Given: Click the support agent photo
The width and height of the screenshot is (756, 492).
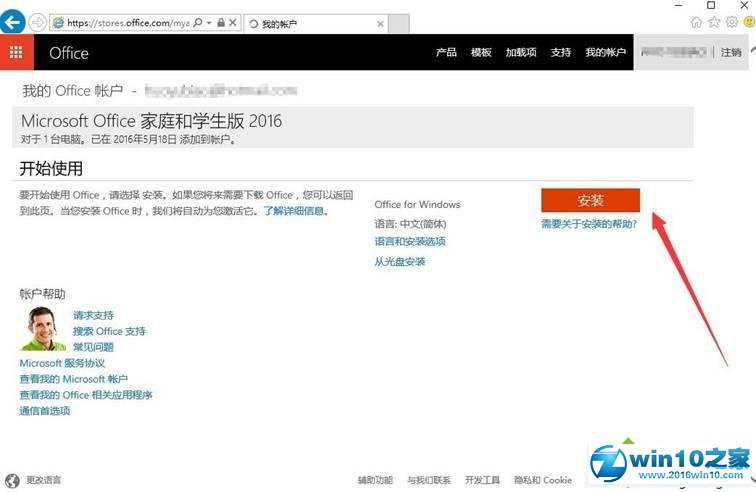Looking at the screenshot, I should pos(43,328).
